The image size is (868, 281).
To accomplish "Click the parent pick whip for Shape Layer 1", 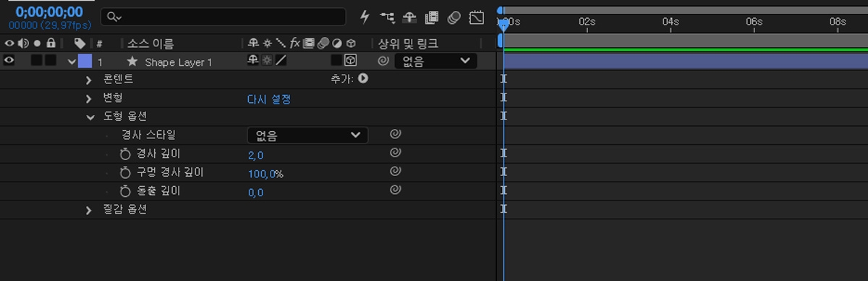I will [x=383, y=62].
